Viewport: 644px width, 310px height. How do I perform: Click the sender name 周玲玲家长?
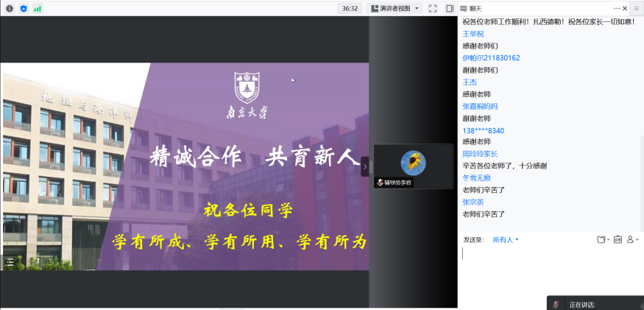click(480, 154)
